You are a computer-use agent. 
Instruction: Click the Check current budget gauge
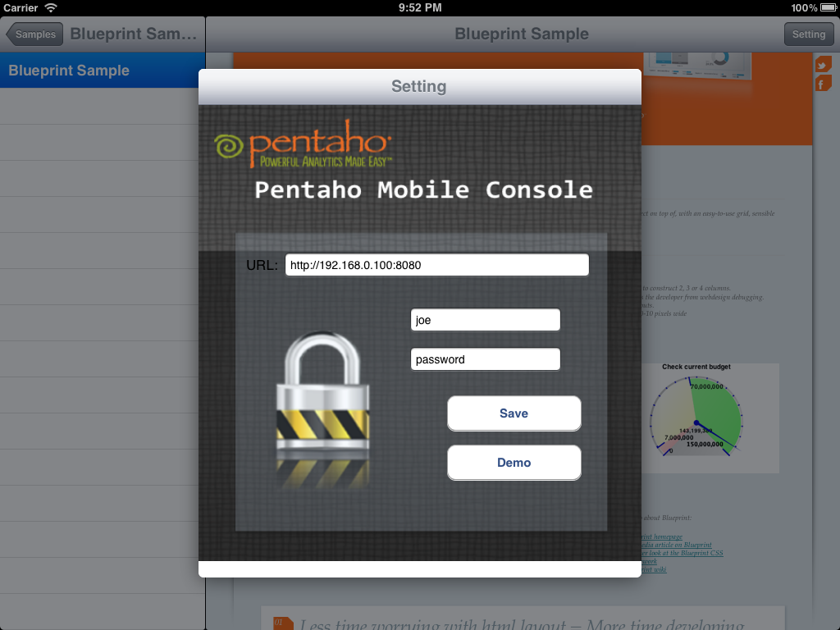pos(696,418)
